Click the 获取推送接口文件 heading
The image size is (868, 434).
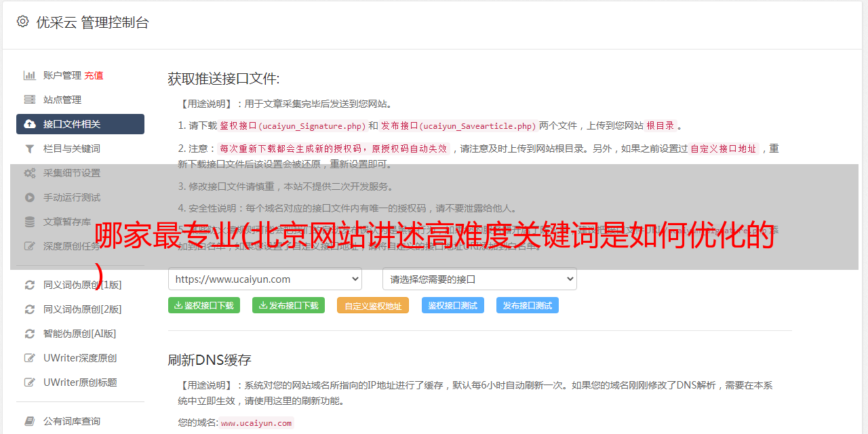224,79
